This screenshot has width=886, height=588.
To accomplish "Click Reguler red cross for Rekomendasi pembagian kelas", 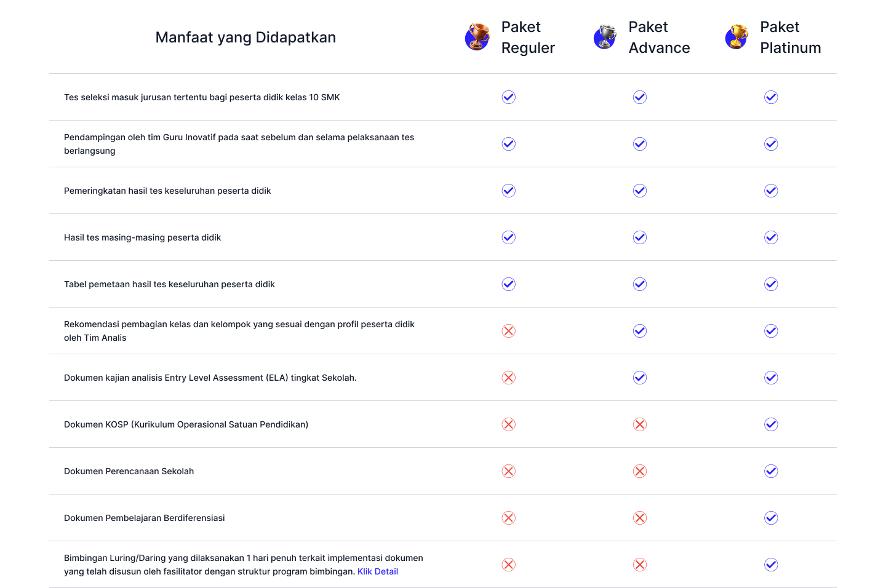I will pos(508,331).
